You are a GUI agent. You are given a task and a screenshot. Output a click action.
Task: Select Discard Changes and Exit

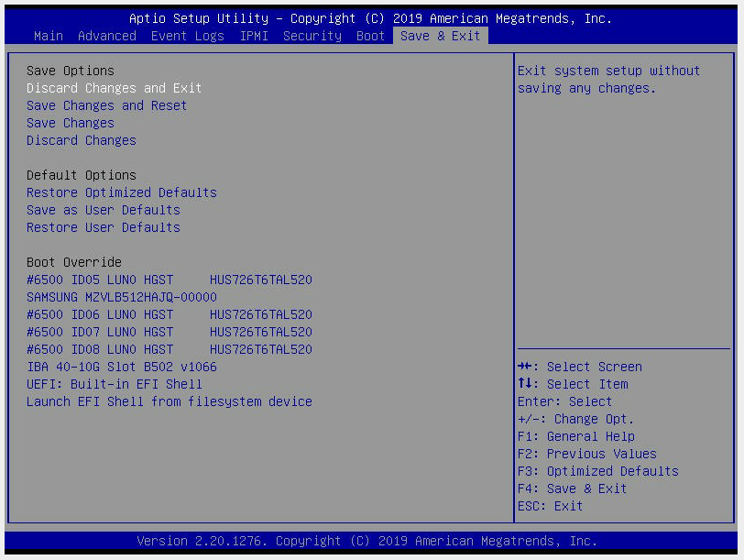click(112, 87)
